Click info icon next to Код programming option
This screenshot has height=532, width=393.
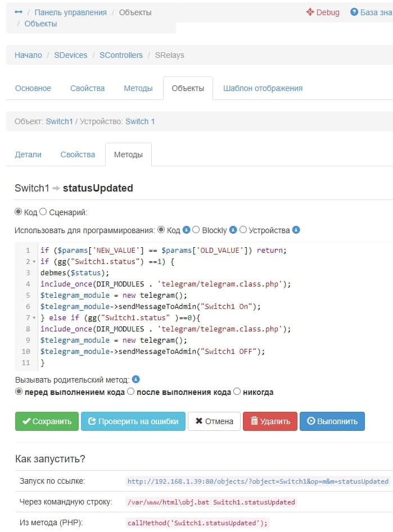click(186, 230)
